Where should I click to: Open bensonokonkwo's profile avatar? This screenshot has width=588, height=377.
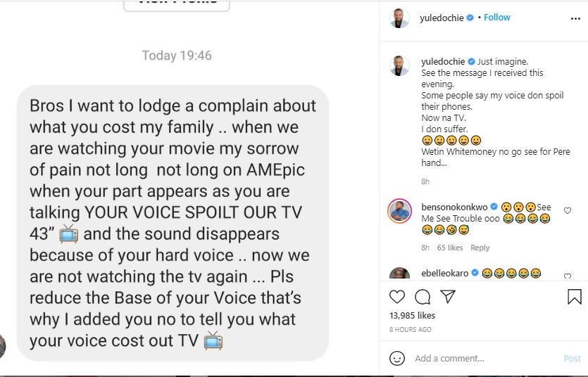[x=399, y=211]
